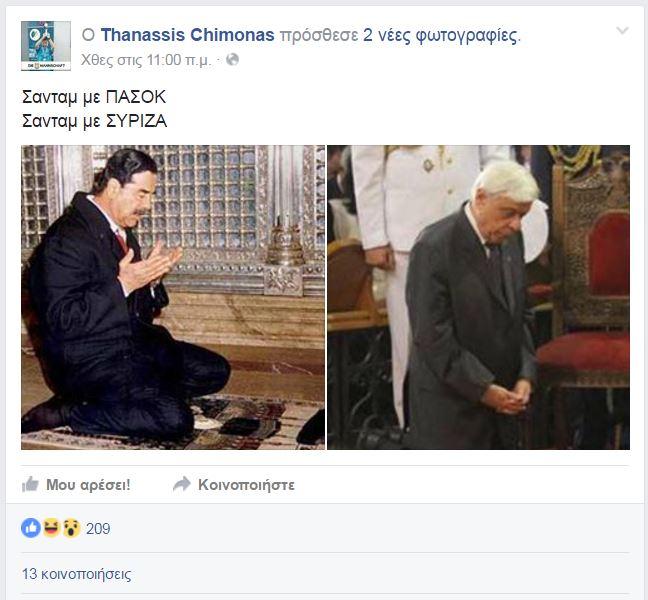Image resolution: width=648 pixels, height=600 pixels.
Task: Expand the post options chevron menu
Action: point(622,31)
